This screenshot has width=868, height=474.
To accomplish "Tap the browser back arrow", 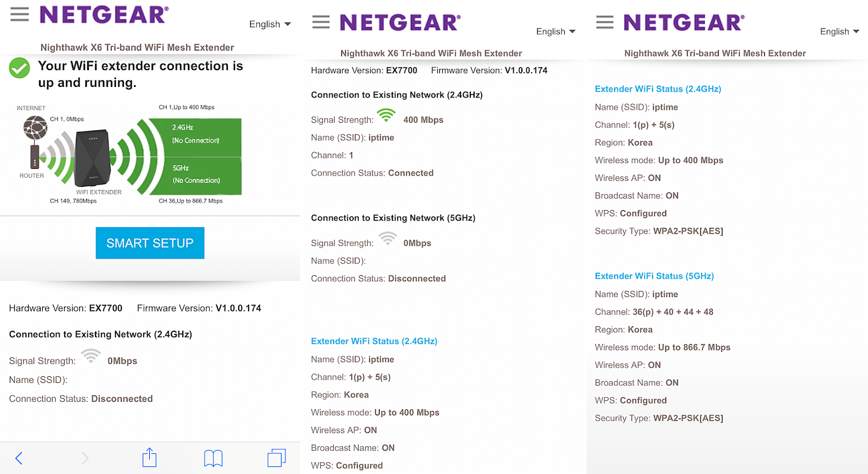I will pos(19,458).
